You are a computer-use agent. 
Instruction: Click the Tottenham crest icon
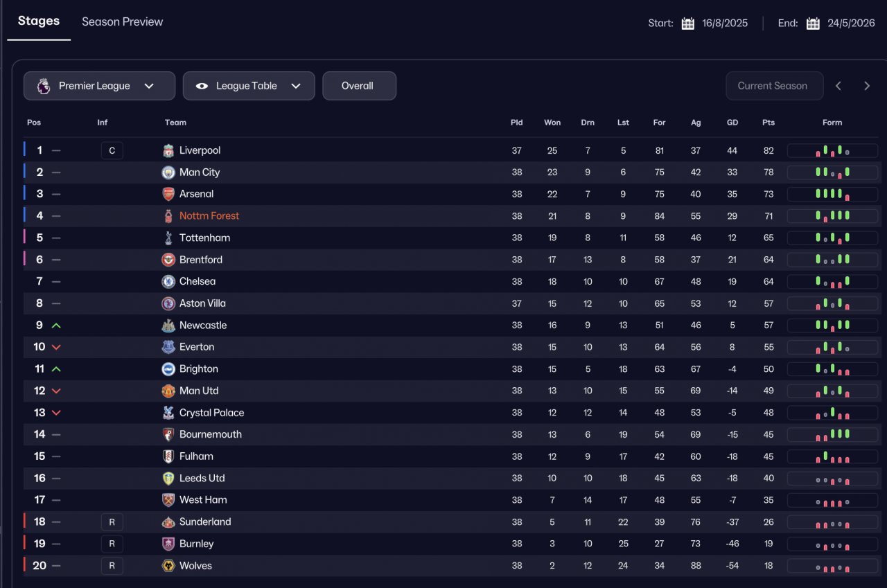click(168, 238)
